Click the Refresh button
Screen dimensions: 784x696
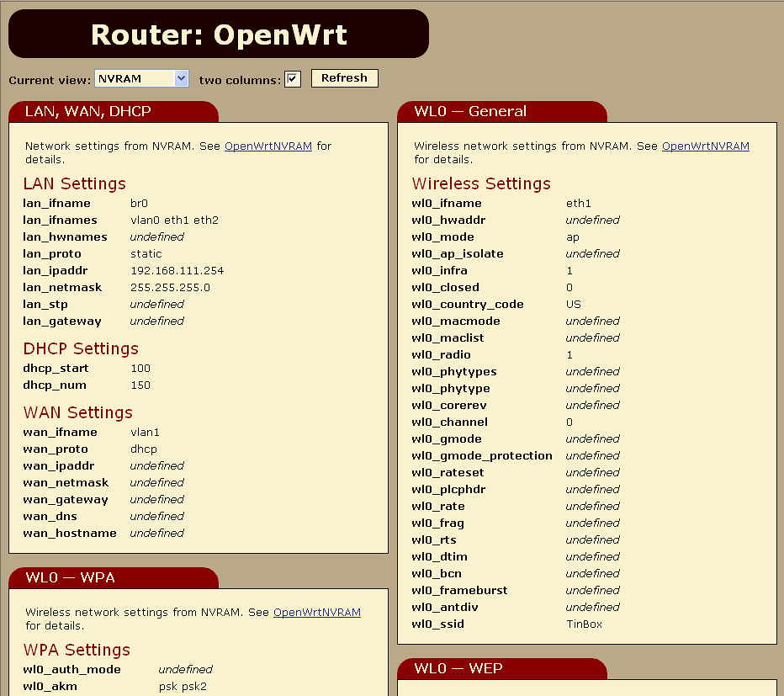(345, 78)
